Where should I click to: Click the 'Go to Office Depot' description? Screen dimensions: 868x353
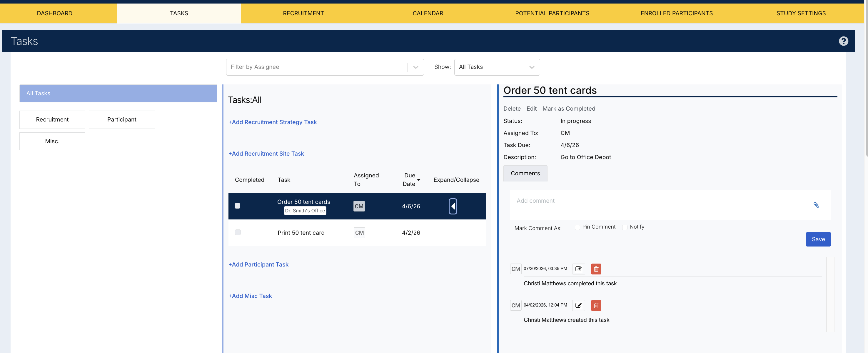(x=586, y=157)
